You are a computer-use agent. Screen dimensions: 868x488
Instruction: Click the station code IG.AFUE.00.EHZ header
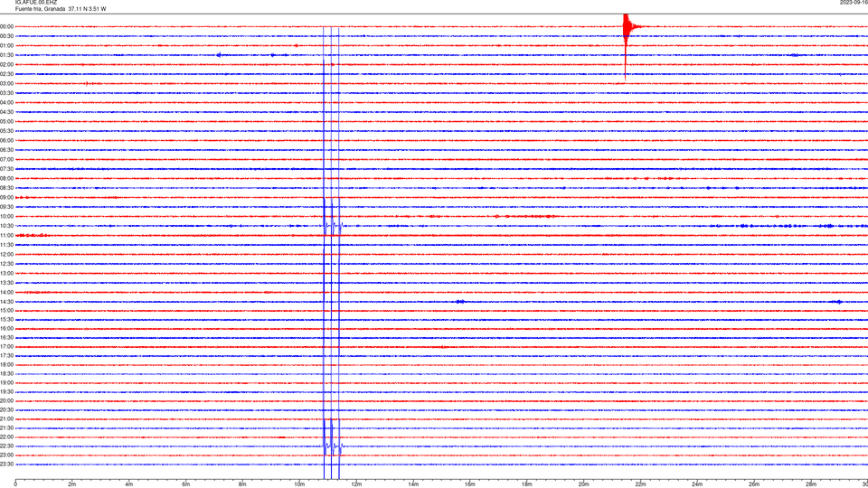[x=36, y=3]
